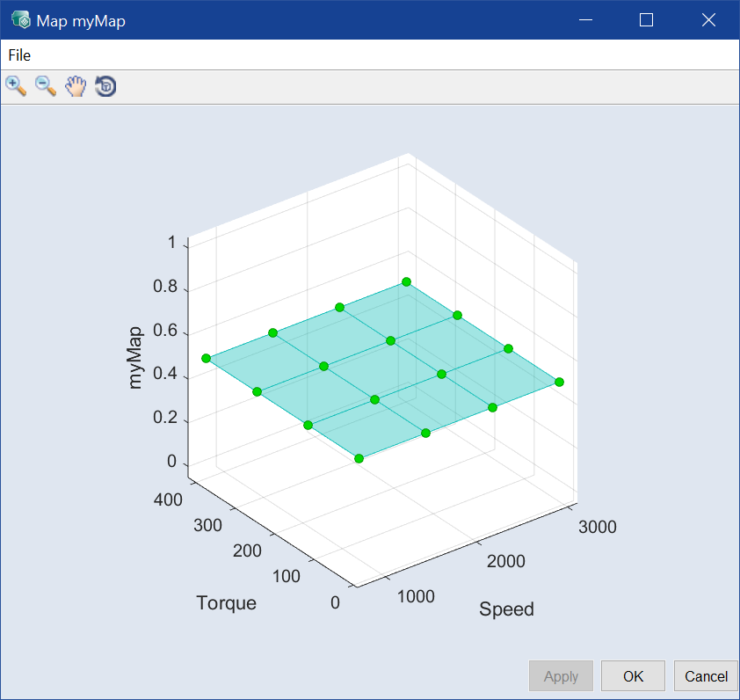Screen dimensions: 740x700
Task: Open the File menu
Action: [x=19, y=55]
